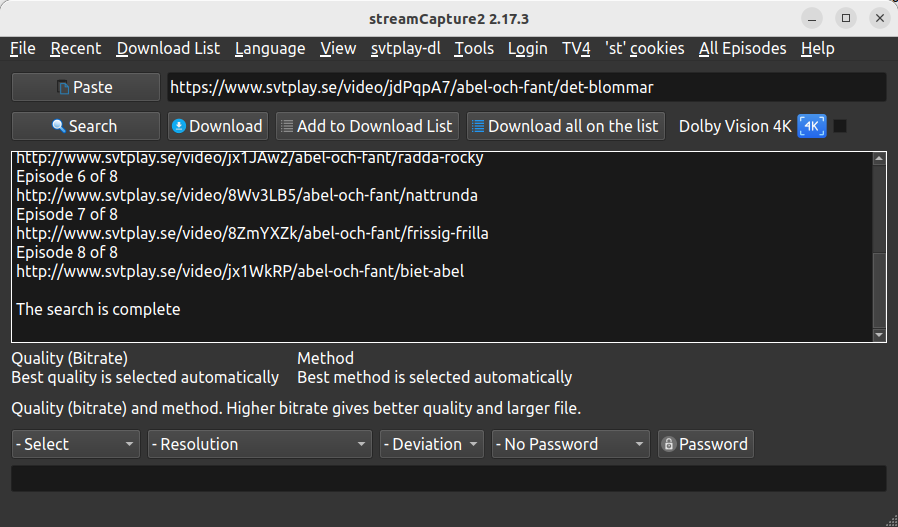Image resolution: width=898 pixels, height=527 pixels.
Task: Close the streamCapture2 window
Action: pos(880,19)
